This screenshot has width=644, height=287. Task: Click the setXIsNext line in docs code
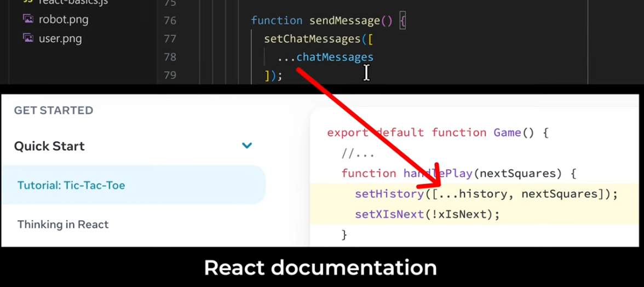tap(427, 214)
